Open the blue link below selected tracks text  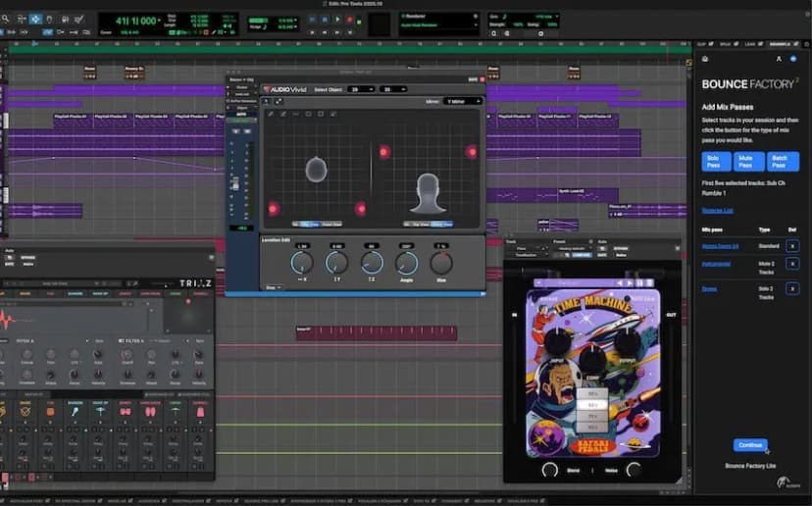(x=717, y=210)
